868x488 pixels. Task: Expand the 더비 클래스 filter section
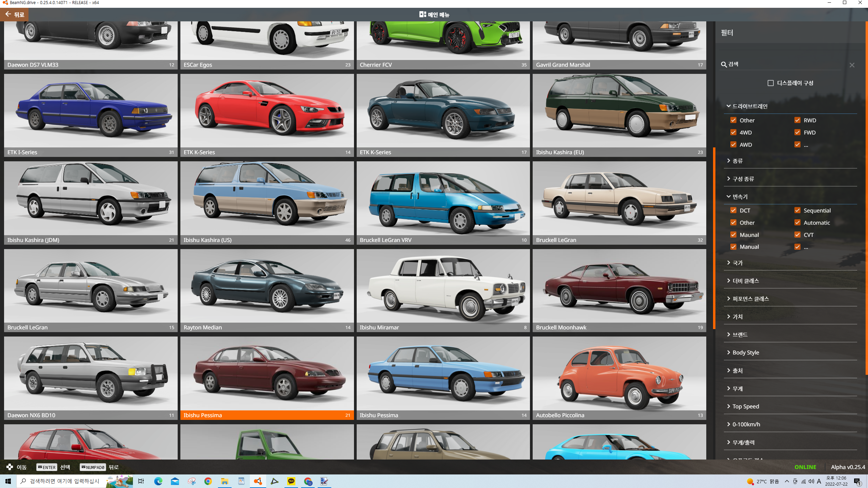(790, 281)
